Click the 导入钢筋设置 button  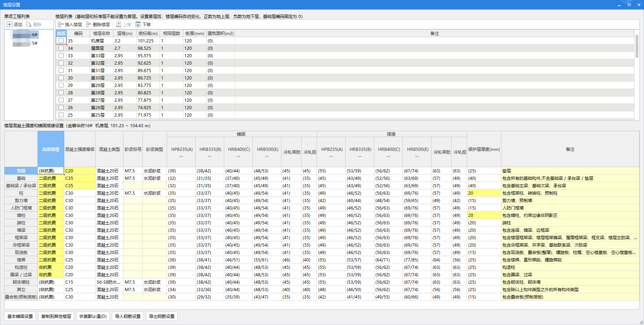pyautogui.click(x=128, y=316)
